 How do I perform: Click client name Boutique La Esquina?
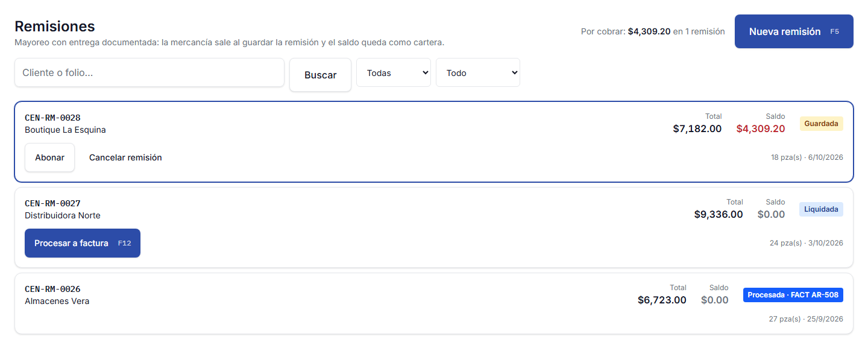point(65,130)
